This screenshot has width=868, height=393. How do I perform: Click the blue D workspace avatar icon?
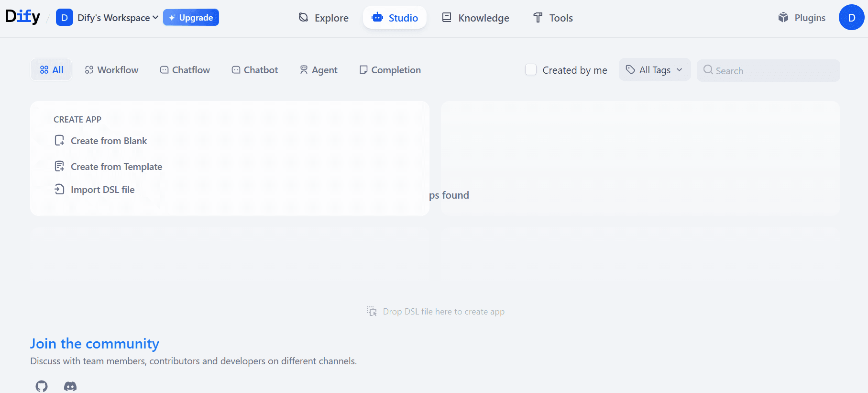pos(65,18)
